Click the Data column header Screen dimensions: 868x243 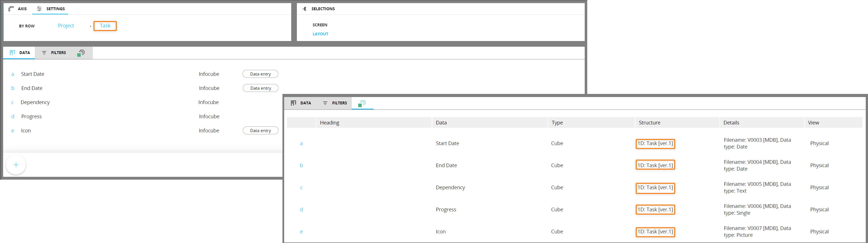point(490,123)
